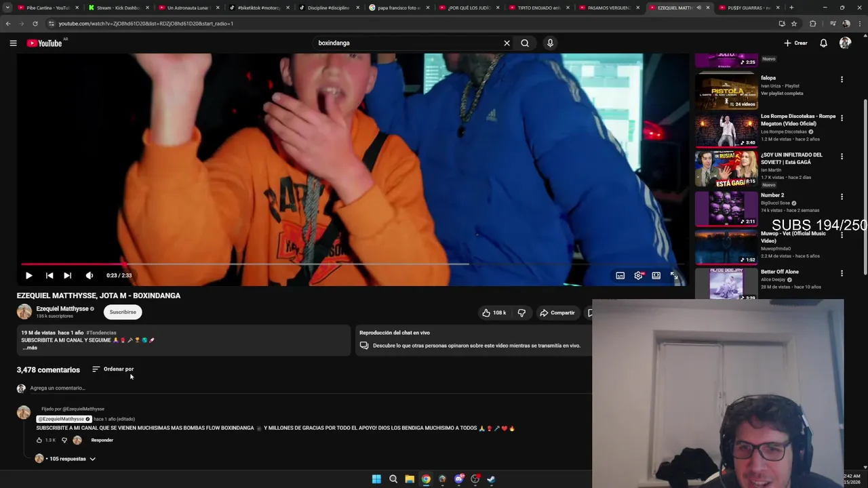This screenshot has height=488, width=868.
Task: Open the player settings gear
Action: tap(638, 276)
